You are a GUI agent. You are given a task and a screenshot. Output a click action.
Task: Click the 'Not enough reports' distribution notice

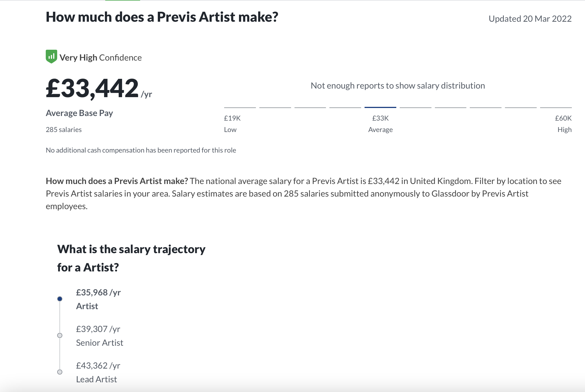(x=398, y=86)
